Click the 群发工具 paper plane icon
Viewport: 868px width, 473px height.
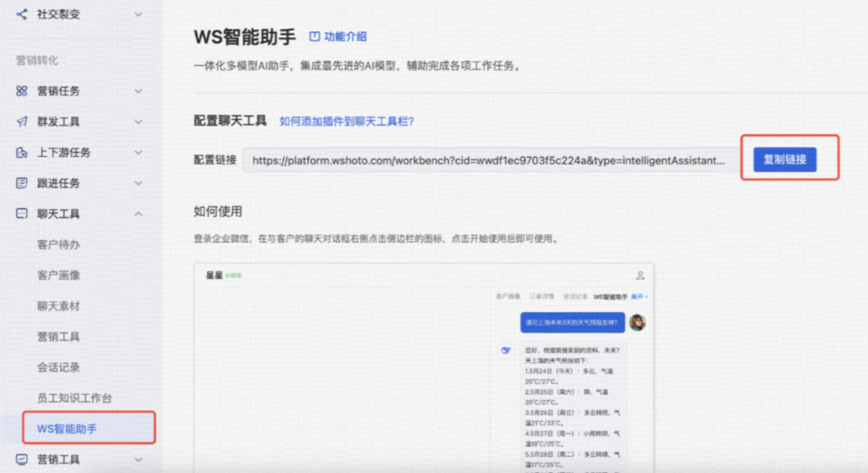pyautogui.click(x=21, y=121)
